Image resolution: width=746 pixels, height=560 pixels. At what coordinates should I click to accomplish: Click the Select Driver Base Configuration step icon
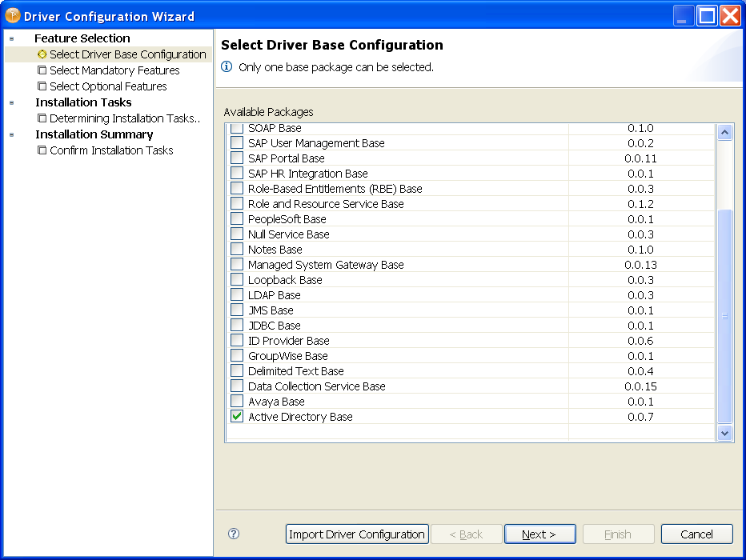coord(42,54)
